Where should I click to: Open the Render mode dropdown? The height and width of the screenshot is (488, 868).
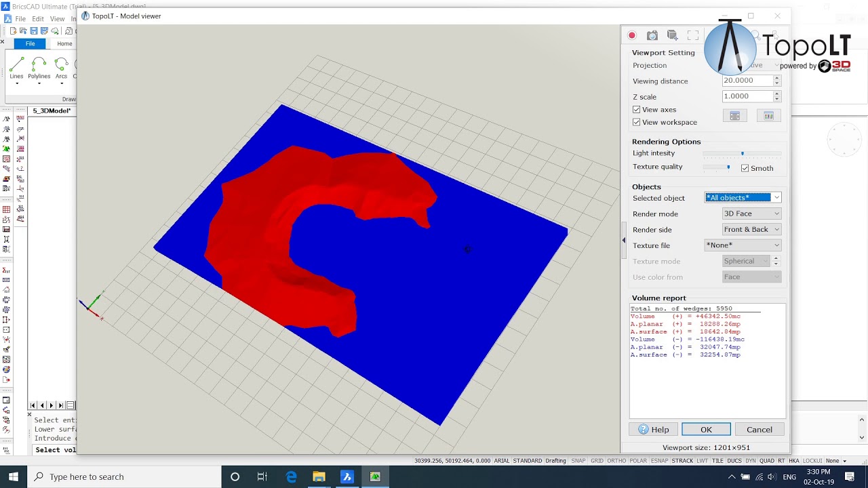coord(751,213)
